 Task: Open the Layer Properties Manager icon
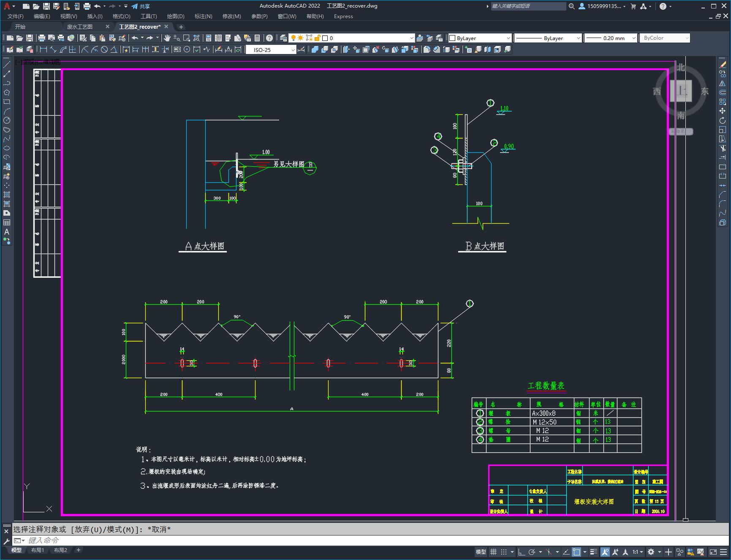pos(283,38)
